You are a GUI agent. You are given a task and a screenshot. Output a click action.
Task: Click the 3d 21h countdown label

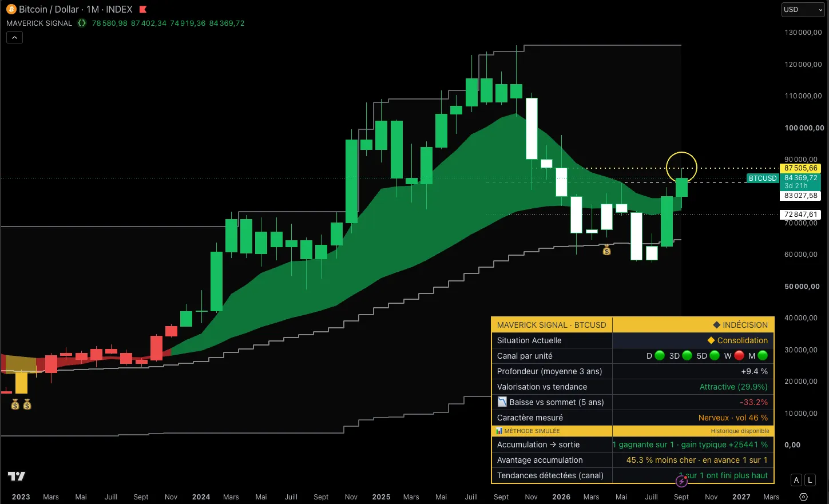point(796,186)
